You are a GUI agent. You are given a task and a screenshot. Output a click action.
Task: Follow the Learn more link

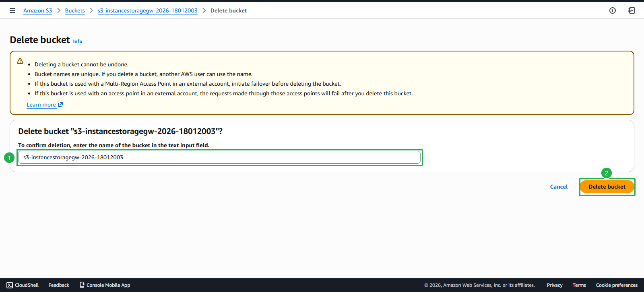coord(41,105)
